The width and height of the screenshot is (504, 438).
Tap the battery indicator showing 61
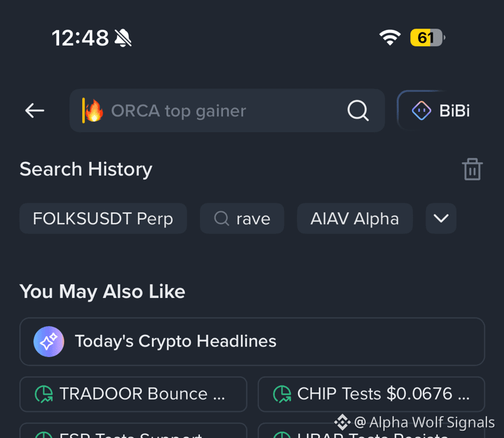(427, 38)
